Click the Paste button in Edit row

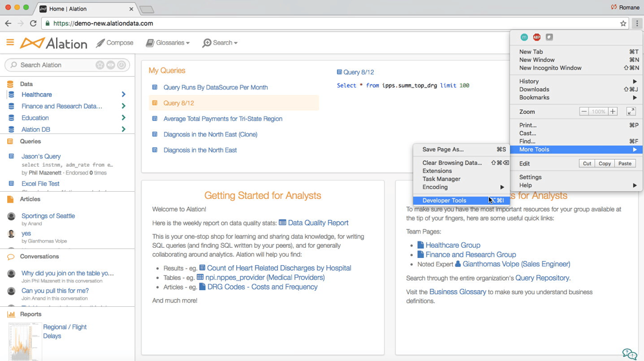coord(625,163)
